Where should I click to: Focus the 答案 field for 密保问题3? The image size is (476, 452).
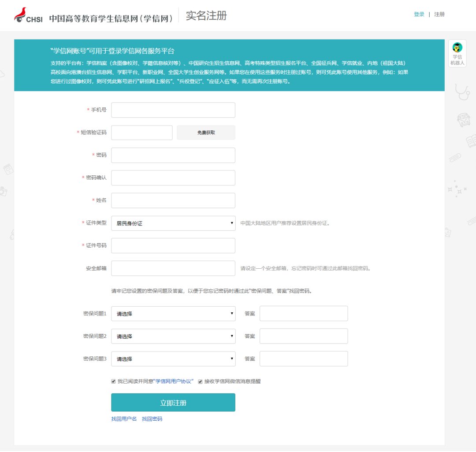(x=304, y=359)
